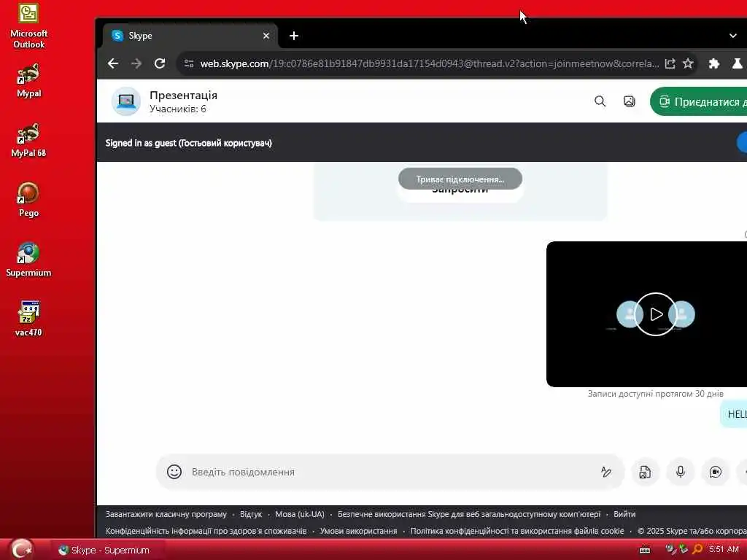This screenshot has height=560, width=747.
Task: Close the Skype tab
Action: pos(266,36)
